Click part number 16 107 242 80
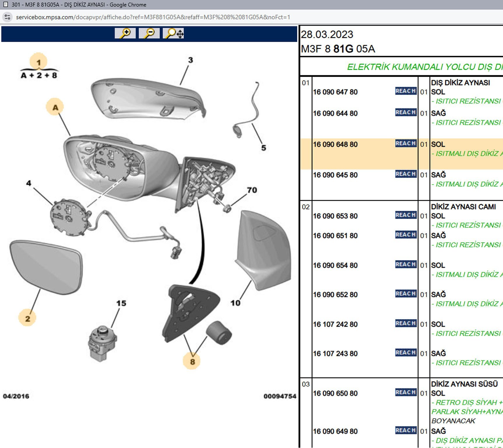The width and height of the screenshot is (503, 448). pyautogui.click(x=335, y=324)
